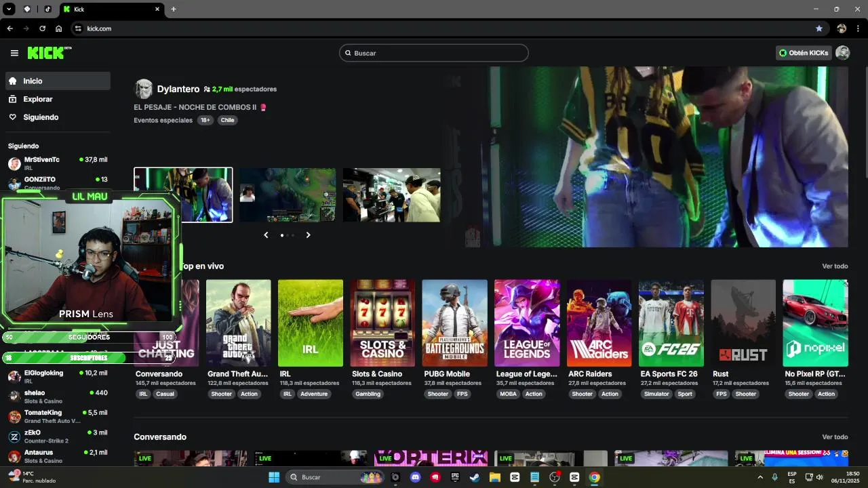Click microphone icon in system tray

tap(774, 477)
